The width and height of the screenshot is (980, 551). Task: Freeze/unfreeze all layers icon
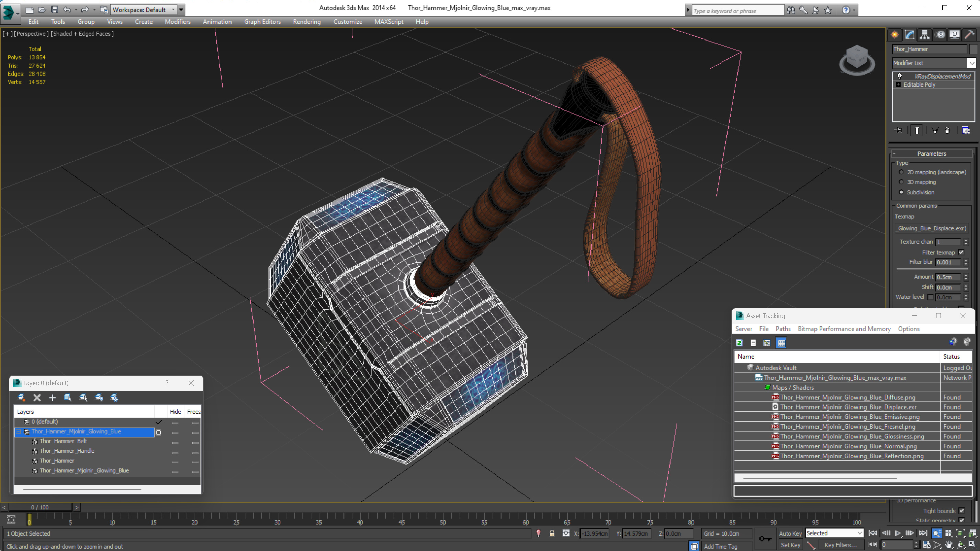[114, 398]
